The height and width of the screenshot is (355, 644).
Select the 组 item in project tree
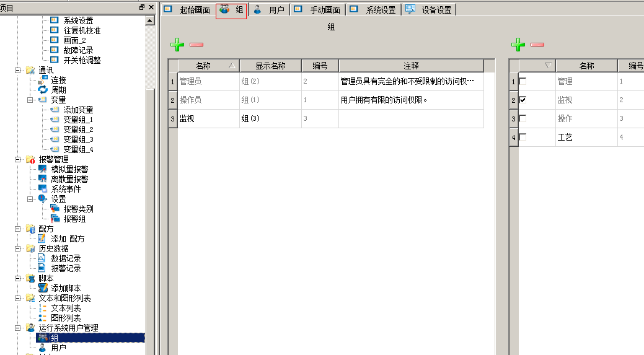coord(90,338)
